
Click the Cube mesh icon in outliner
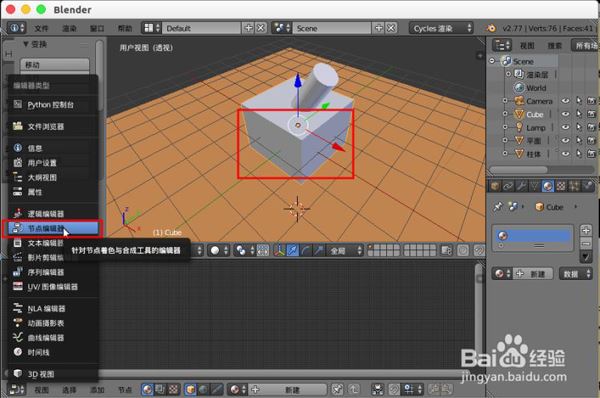(x=519, y=114)
